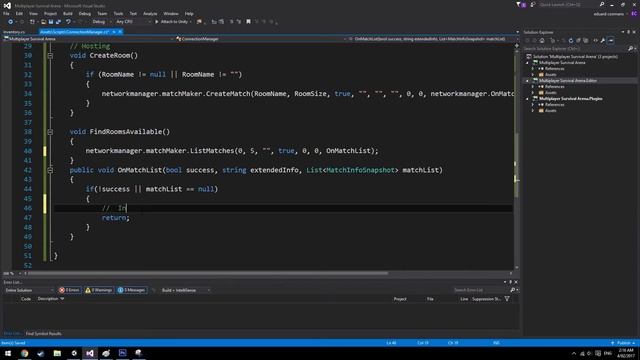The image size is (640, 360).
Task: Click the Properties wrench icon in Solution Explorer
Action: (x=603, y=40)
